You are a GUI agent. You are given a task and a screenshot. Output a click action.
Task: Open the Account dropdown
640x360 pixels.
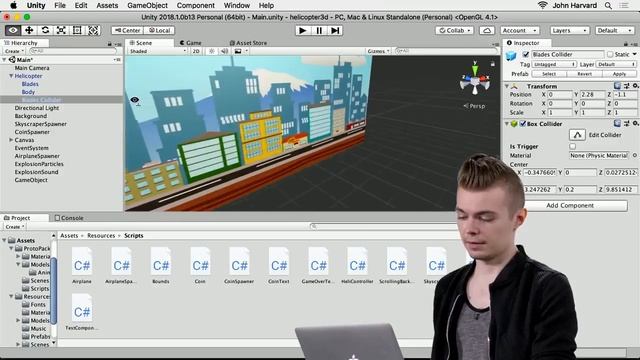point(519,30)
